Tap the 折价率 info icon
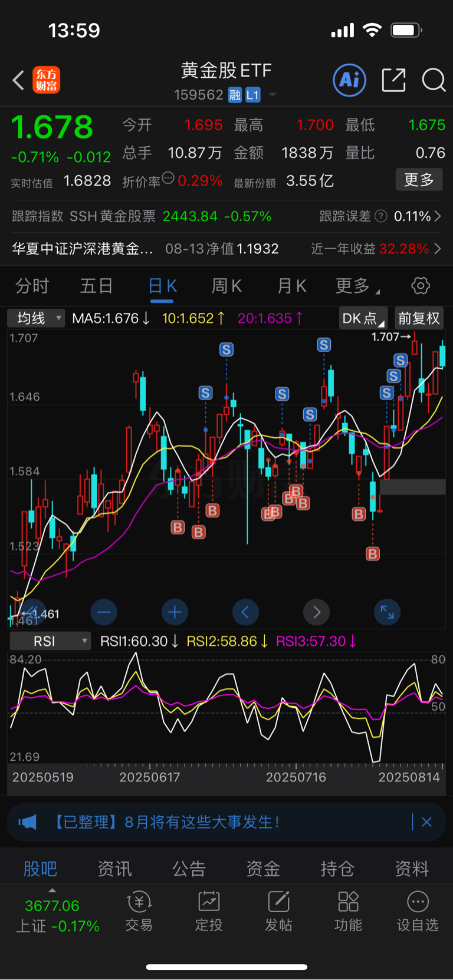The image size is (453, 980). click(x=168, y=178)
